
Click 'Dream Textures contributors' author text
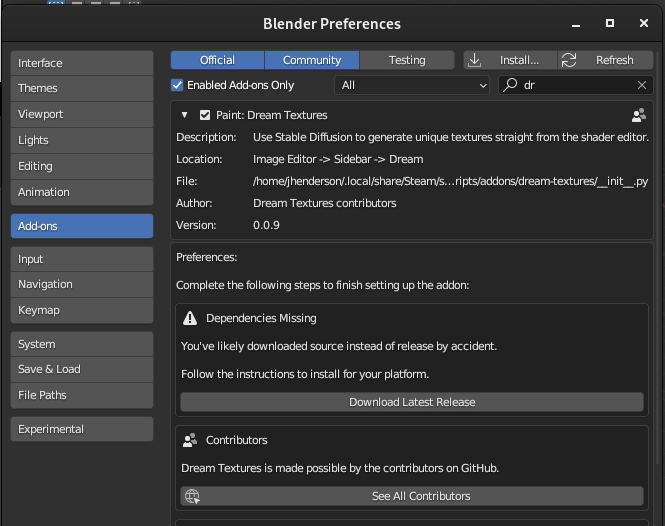click(x=324, y=203)
